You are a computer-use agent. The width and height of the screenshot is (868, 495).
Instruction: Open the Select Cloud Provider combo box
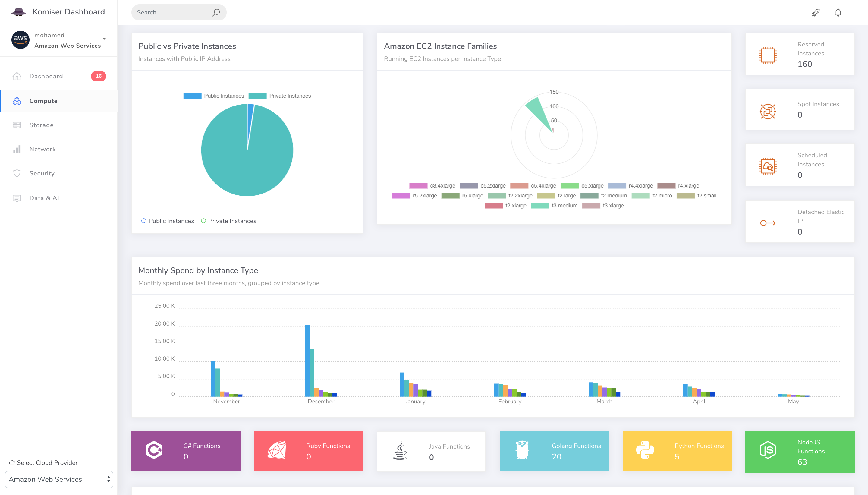click(x=59, y=479)
